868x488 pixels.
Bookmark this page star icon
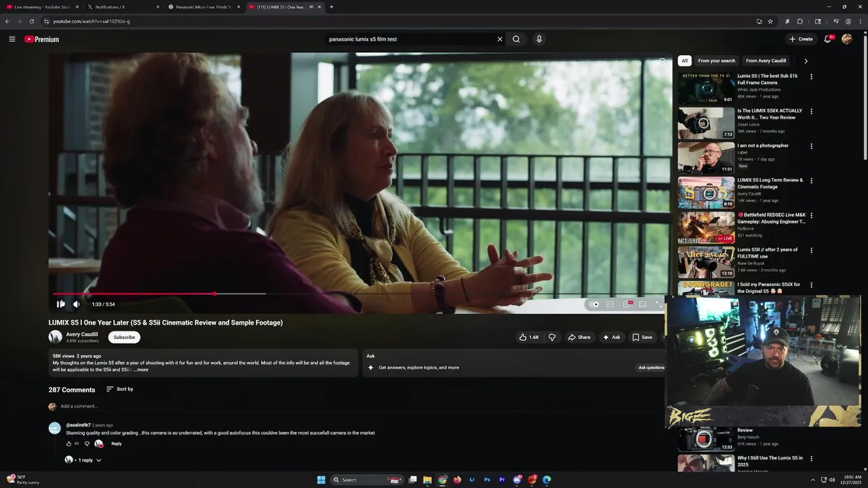click(x=770, y=21)
